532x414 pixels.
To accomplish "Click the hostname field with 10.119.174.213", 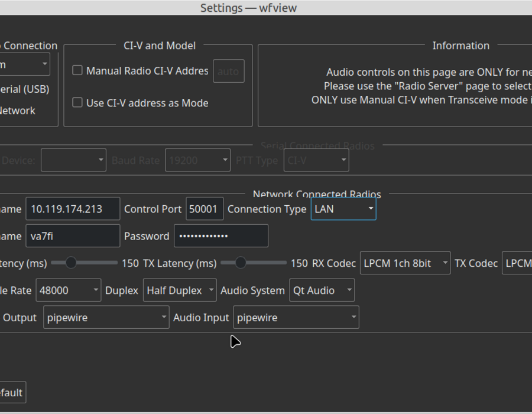I will click(73, 209).
